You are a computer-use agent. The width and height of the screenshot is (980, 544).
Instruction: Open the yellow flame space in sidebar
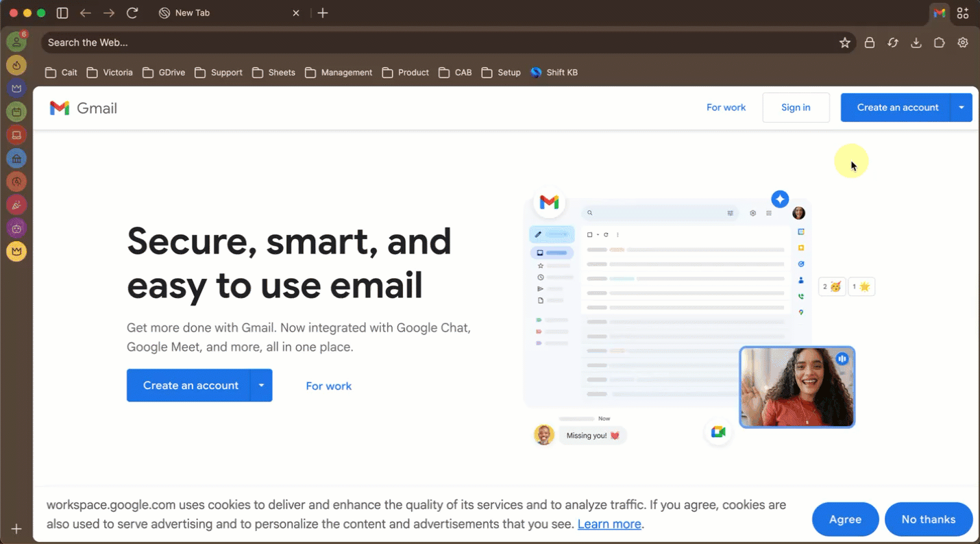tap(16, 65)
